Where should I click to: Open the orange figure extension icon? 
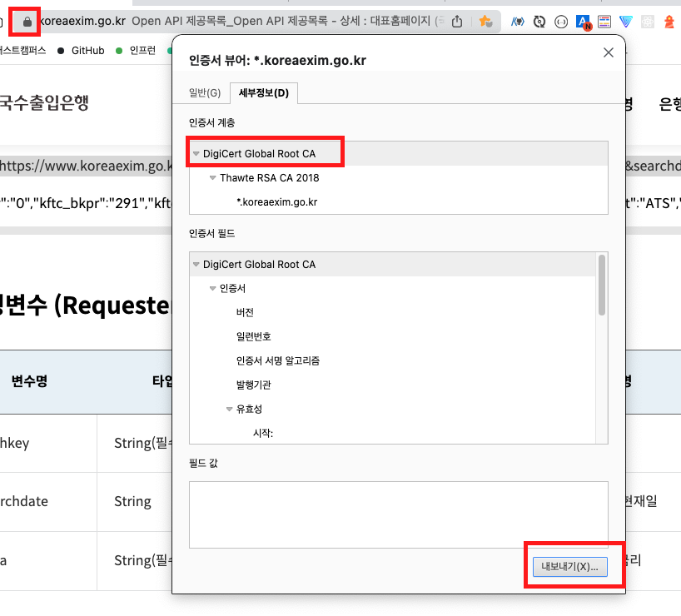point(669,22)
